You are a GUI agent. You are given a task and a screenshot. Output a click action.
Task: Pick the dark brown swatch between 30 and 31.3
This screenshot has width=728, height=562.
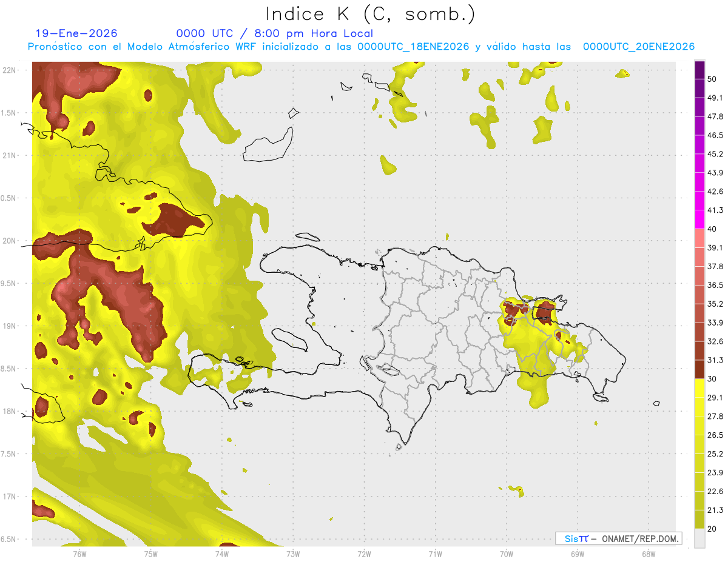tap(699, 370)
